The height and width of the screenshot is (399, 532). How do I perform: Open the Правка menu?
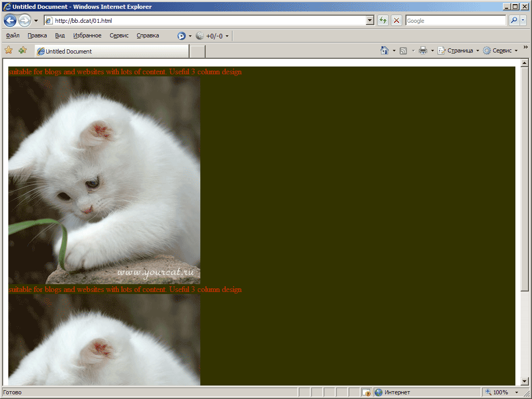coord(37,35)
